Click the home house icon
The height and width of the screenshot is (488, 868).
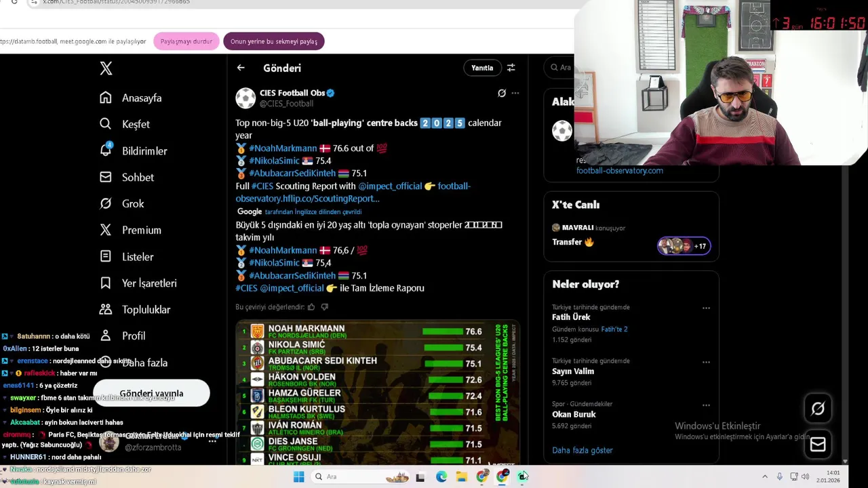[106, 98]
